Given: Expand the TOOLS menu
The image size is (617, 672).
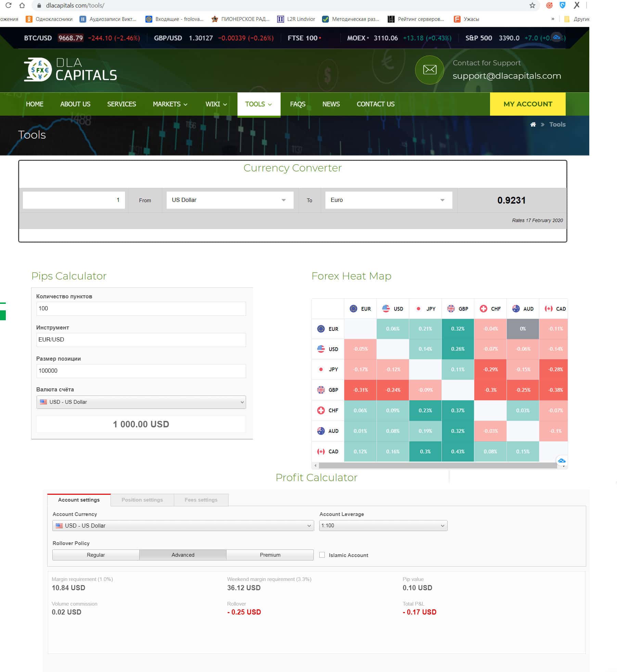Looking at the screenshot, I should tap(259, 104).
